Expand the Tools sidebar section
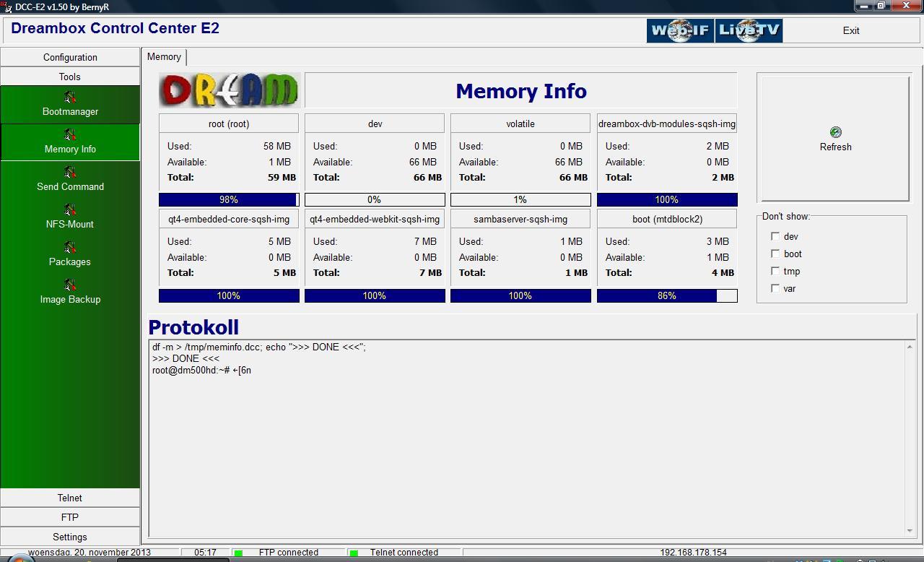The width and height of the screenshot is (924, 562). point(70,77)
